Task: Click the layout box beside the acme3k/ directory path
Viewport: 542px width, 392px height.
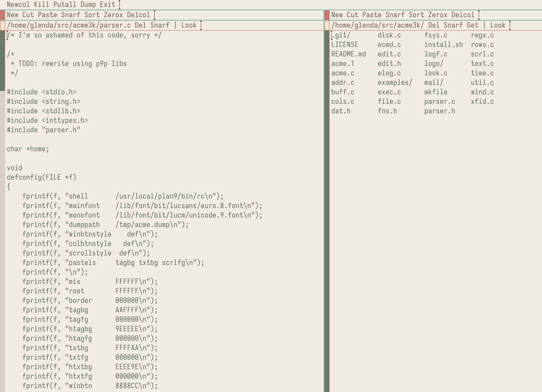Action: point(327,25)
